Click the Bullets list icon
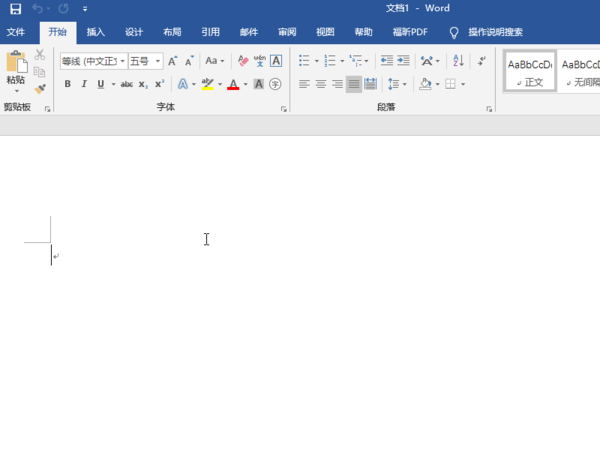Screen dimensions: 600x450 (x=304, y=60)
